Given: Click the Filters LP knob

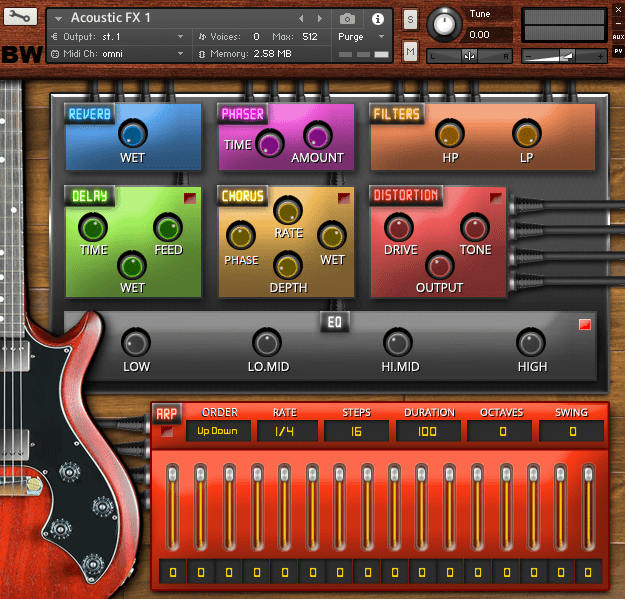Looking at the screenshot, I should (527, 134).
